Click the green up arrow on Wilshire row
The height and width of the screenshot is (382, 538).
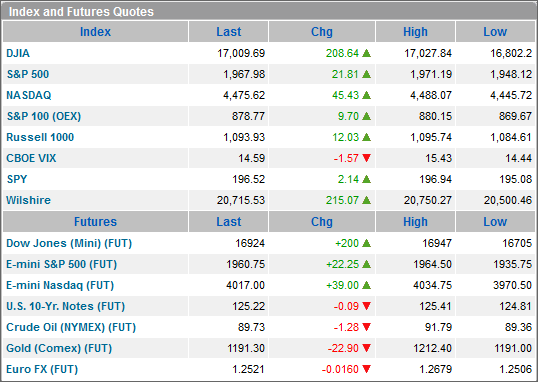click(366, 200)
